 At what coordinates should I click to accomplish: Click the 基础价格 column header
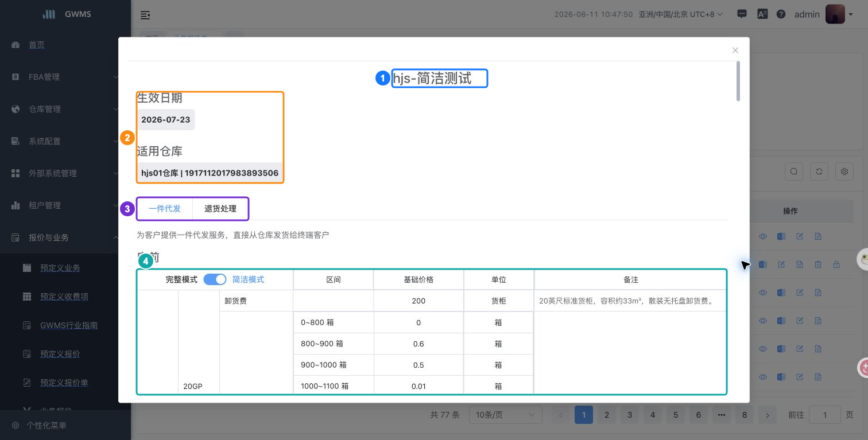[x=418, y=279]
